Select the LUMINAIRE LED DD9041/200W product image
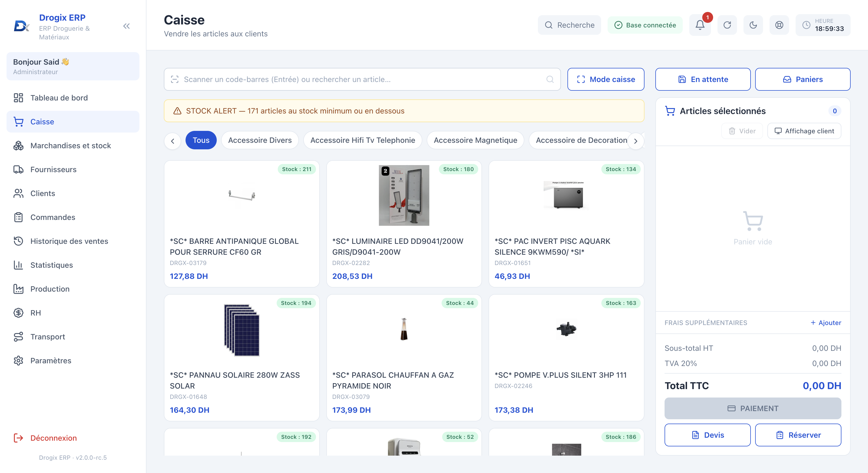This screenshot has width=868, height=473. coord(404,195)
